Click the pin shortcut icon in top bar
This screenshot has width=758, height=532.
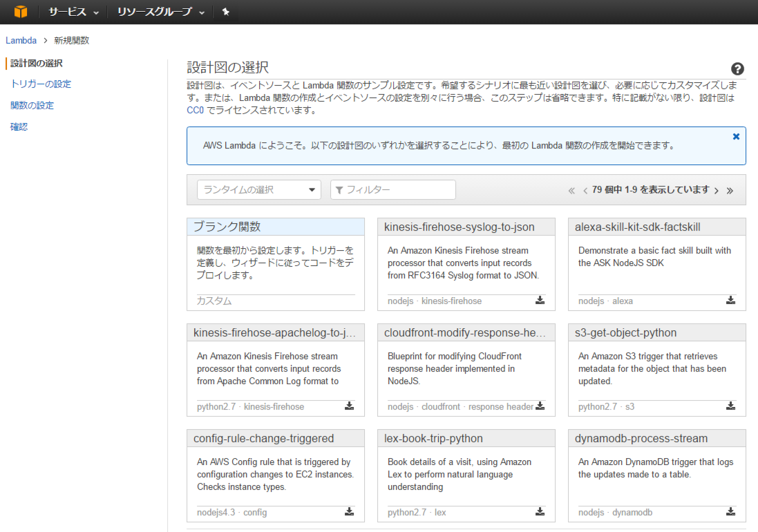[226, 12]
